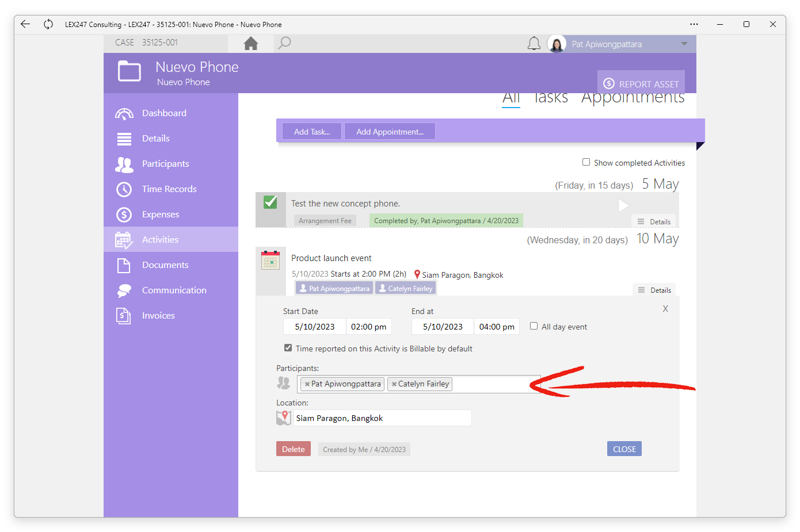The image size is (800, 532).
Task: Click 'Created by Me / 4/20/2023' label
Action: click(x=364, y=450)
